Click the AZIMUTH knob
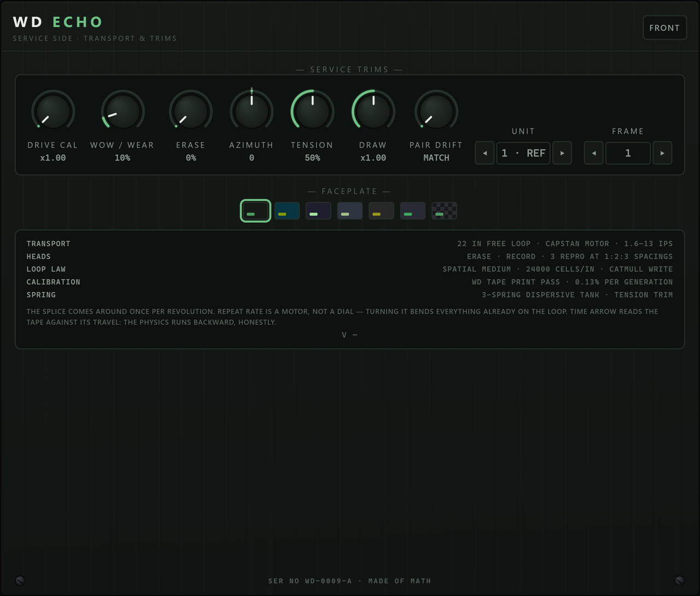Viewport: 700px width, 596px height. [x=252, y=111]
